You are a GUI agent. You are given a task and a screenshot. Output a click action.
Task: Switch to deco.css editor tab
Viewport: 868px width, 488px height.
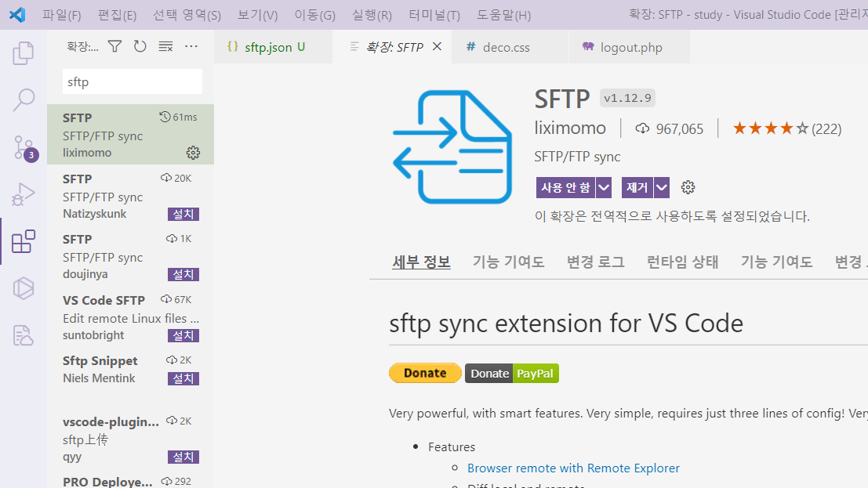click(510, 47)
